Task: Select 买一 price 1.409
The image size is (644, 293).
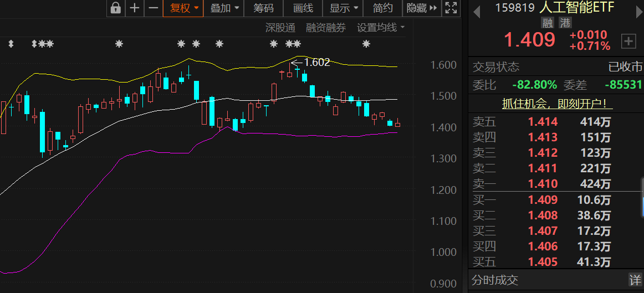Action: tap(543, 200)
